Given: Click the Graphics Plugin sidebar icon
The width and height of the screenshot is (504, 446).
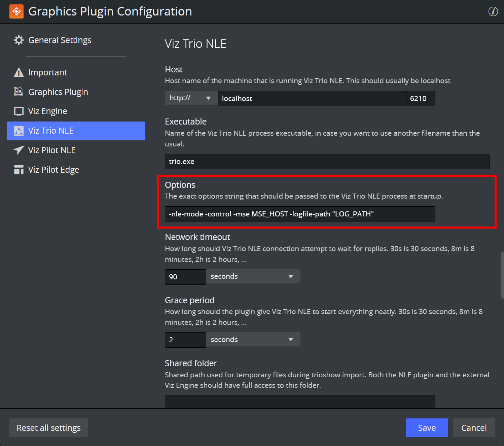Looking at the screenshot, I should pyautogui.click(x=19, y=92).
